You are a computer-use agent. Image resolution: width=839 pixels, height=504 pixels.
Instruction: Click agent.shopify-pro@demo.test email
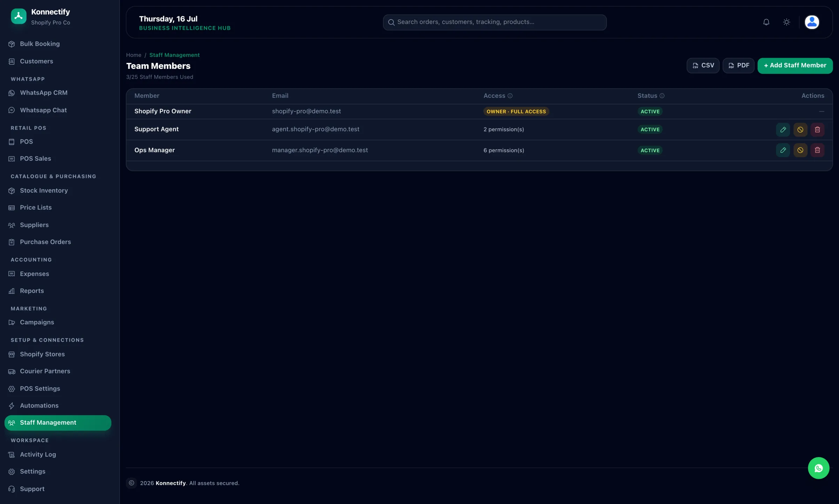[x=316, y=129]
